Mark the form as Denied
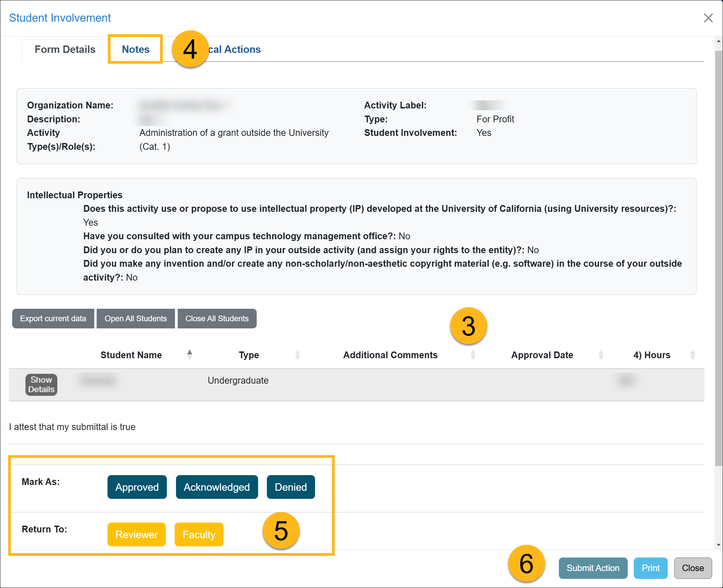Viewport: 723px width, 588px height. pos(291,487)
